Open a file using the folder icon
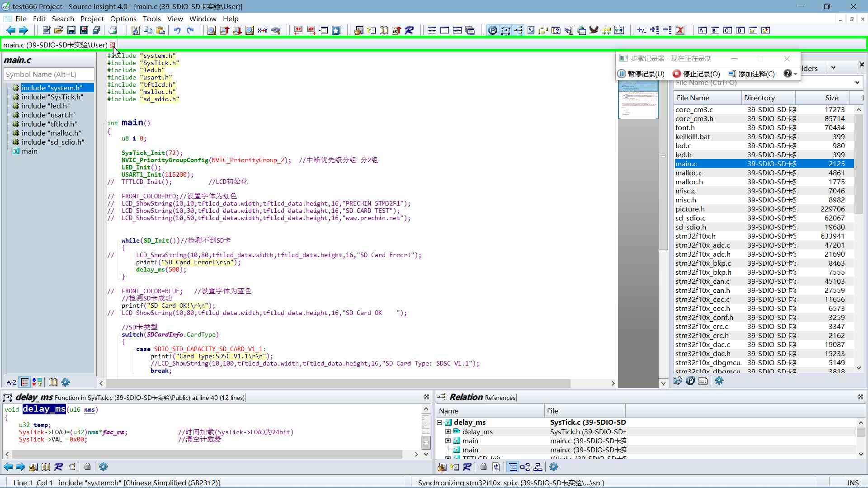The image size is (868, 488). [58, 30]
